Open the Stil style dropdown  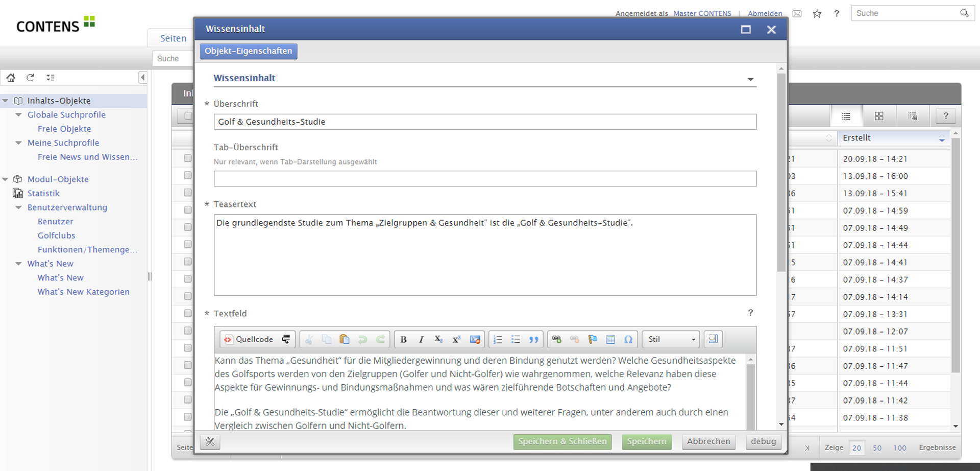(x=671, y=340)
